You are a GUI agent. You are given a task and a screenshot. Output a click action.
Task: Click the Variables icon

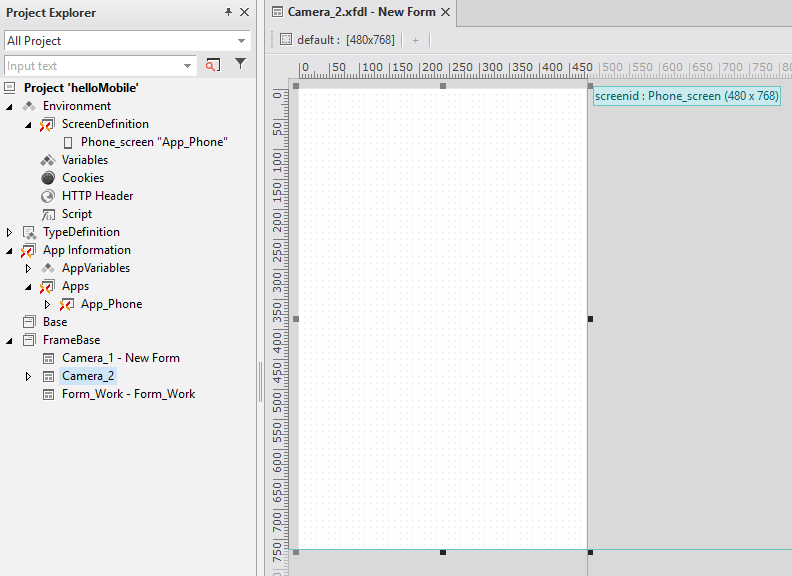[48, 161]
